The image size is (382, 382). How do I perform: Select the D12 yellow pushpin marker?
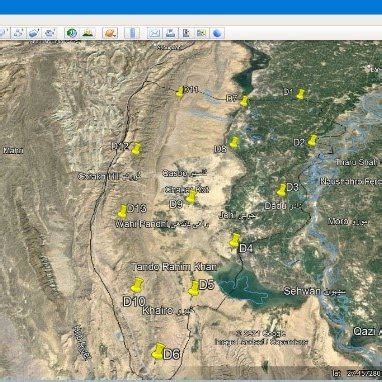click(x=136, y=149)
